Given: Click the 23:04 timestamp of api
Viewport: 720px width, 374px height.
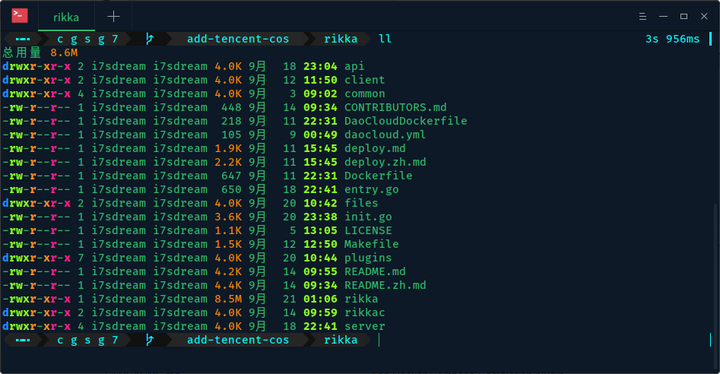Looking at the screenshot, I should click(x=320, y=66).
